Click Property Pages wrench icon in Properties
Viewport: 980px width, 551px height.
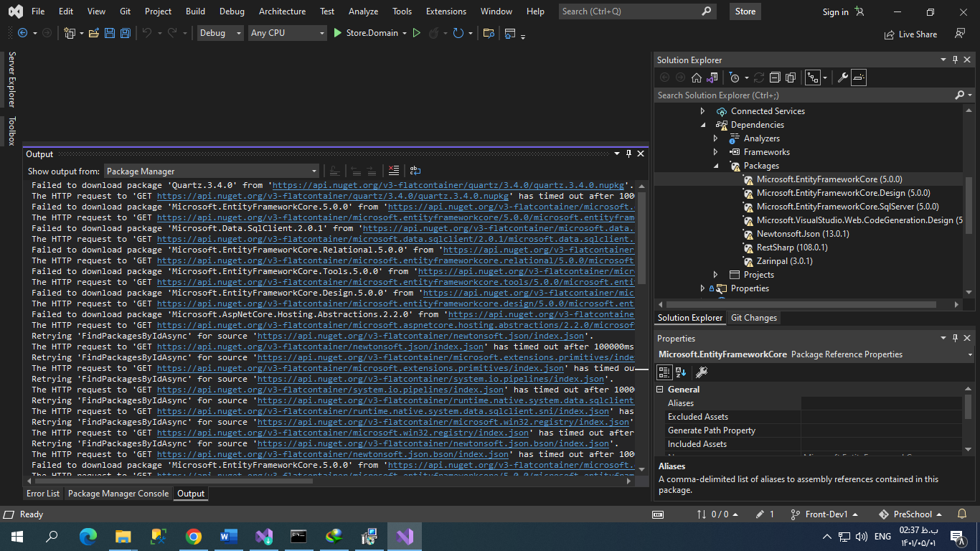tap(702, 372)
